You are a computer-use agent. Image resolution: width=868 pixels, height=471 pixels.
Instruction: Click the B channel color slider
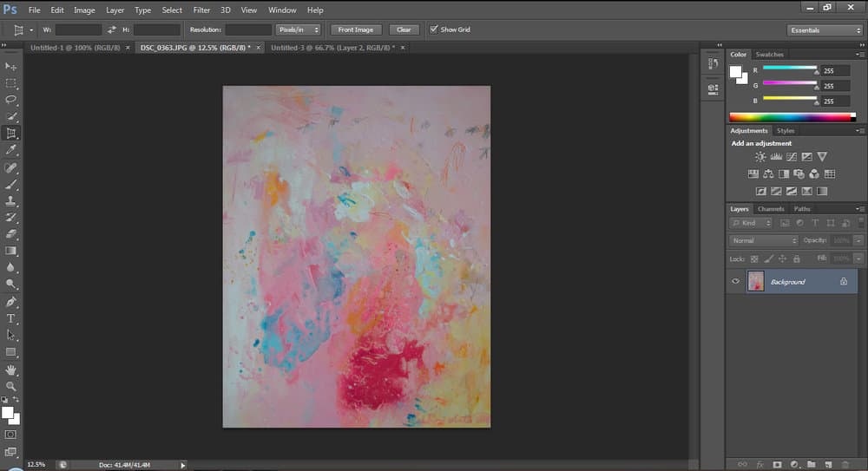pos(790,99)
